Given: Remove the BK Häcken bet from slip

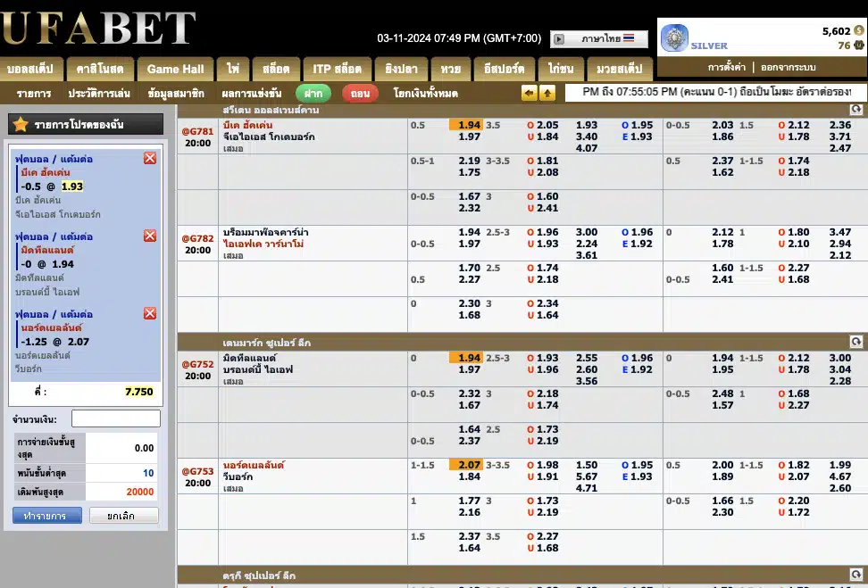Looking at the screenshot, I should (150, 158).
